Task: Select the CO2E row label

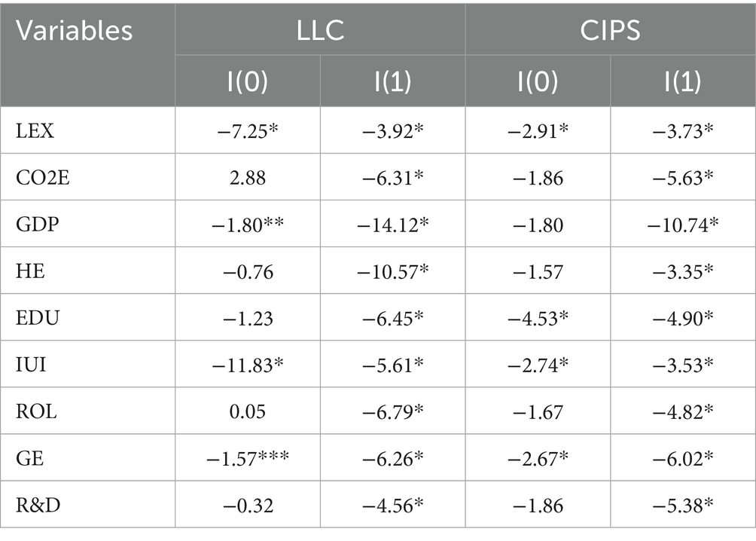Action: coord(43,178)
